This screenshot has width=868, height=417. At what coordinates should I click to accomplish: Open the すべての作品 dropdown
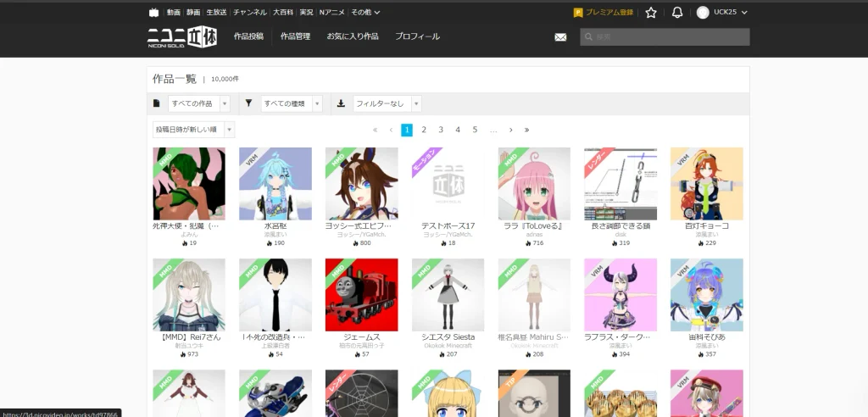(x=198, y=103)
